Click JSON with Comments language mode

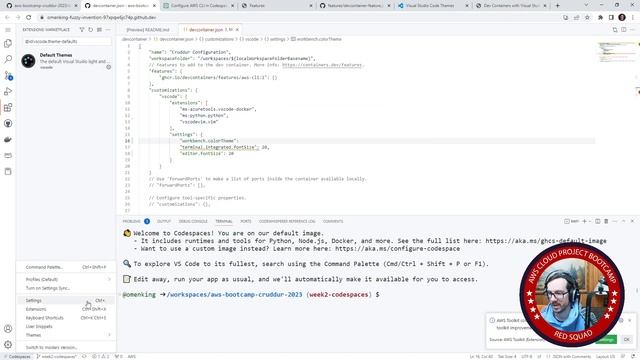(571, 356)
